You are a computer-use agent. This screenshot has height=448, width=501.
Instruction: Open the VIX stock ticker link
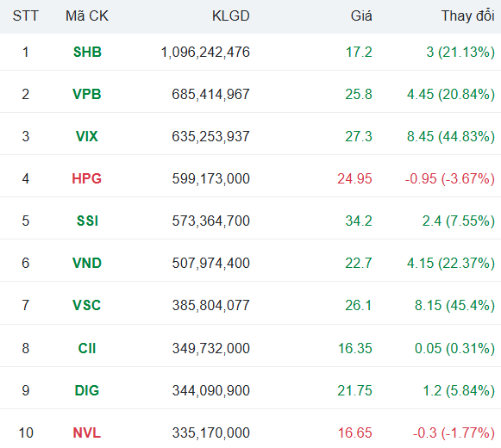pyautogui.click(x=87, y=136)
